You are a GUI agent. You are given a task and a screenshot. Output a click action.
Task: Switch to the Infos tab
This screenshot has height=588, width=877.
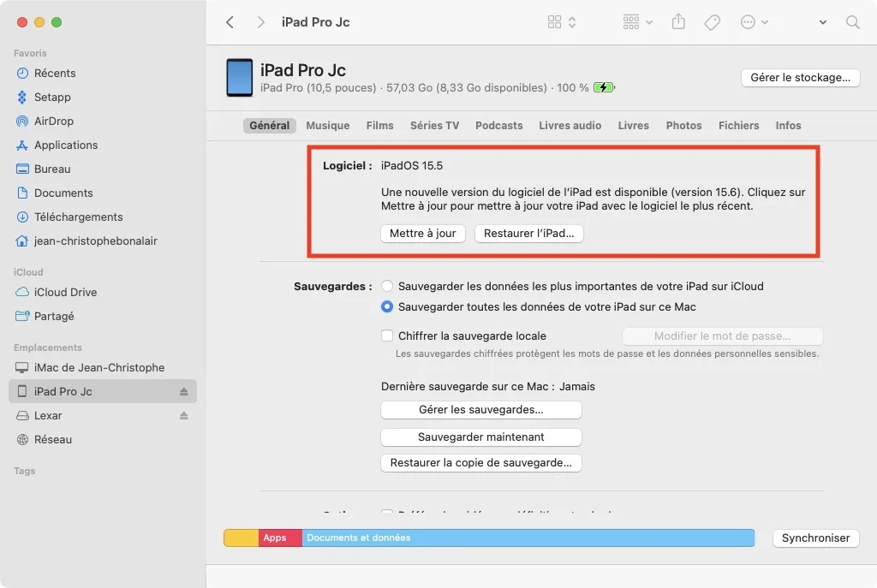(x=788, y=126)
